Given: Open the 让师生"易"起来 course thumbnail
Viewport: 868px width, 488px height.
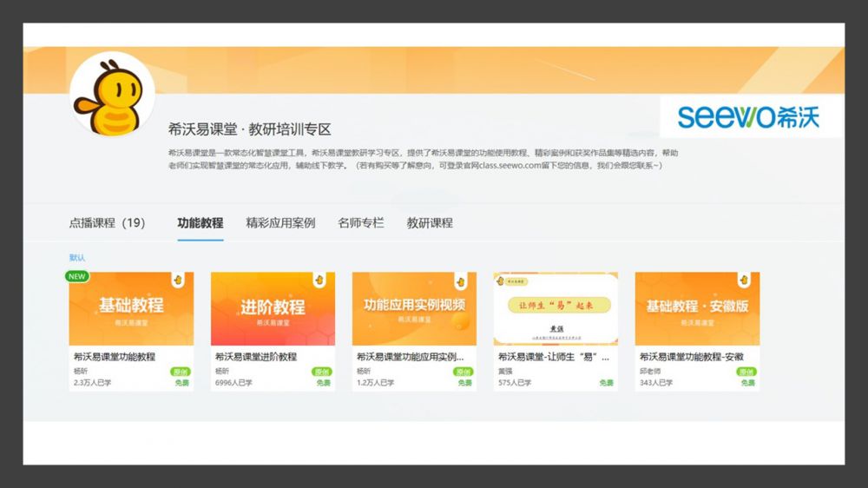Looking at the screenshot, I should coord(556,309).
